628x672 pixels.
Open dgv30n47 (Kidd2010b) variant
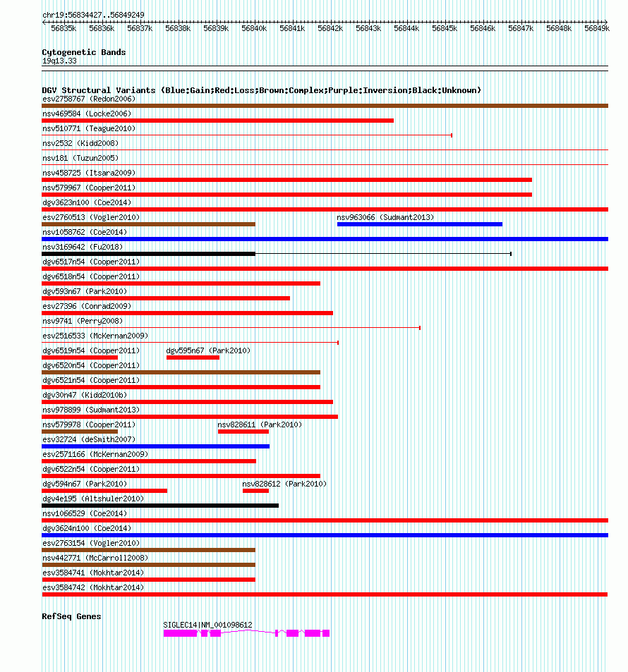pyautogui.click(x=85, y=395)
